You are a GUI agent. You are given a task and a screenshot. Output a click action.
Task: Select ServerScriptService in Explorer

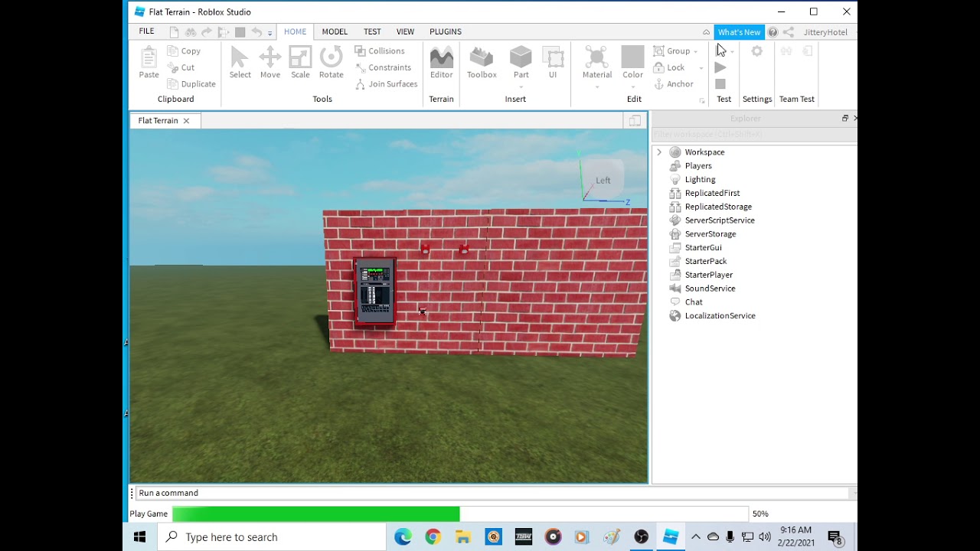pos(720,220)
